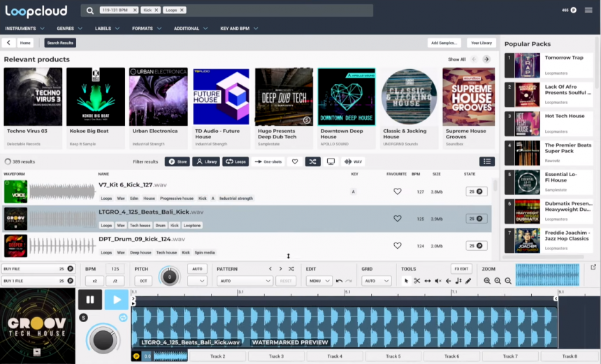Click the points balance coin icon
601x364 pixels.
[x=574, y=10]
